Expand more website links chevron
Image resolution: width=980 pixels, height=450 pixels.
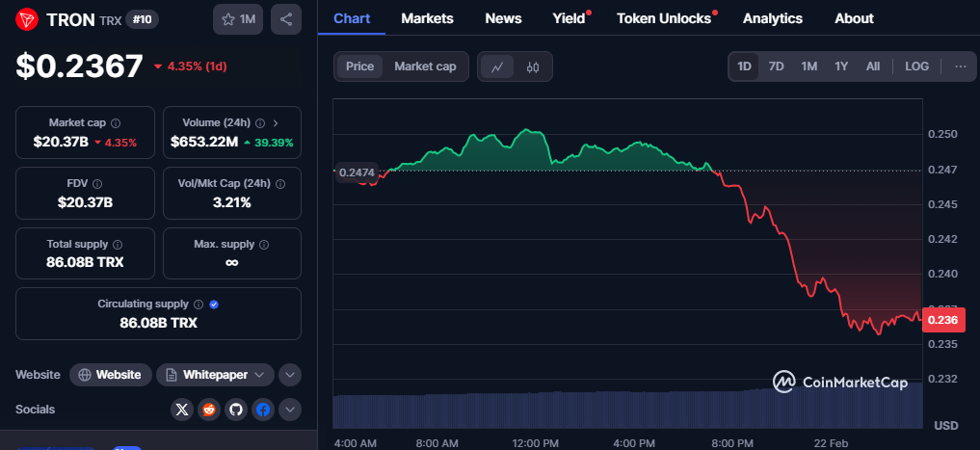coord(290,375)
